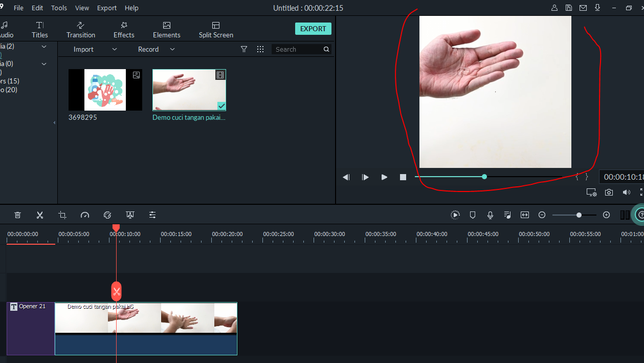Switch to the Transition tab
Viewport: 644px width, 363px height.
81,30
